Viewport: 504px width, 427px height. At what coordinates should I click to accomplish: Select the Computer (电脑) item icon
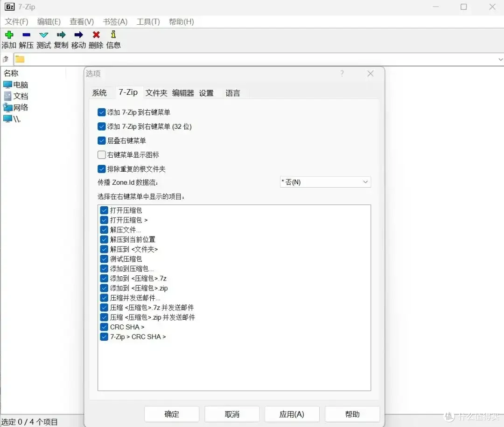8,85
